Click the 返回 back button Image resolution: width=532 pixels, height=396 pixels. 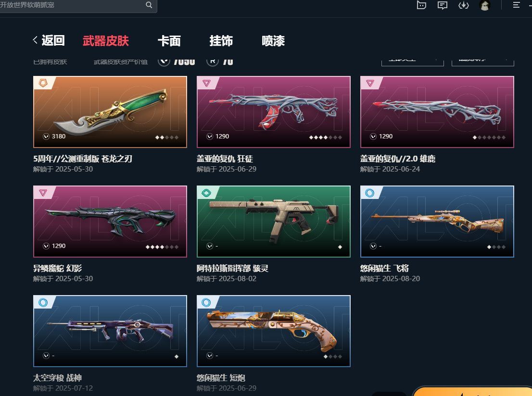(49, 40)
